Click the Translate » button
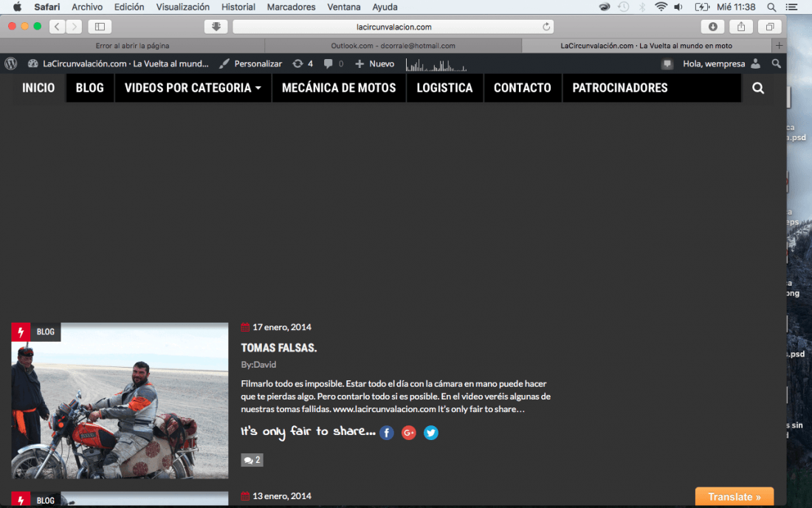 click(734, 497)
